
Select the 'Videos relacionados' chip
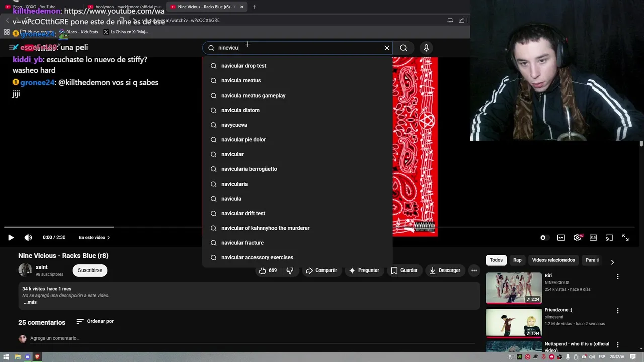553,260
